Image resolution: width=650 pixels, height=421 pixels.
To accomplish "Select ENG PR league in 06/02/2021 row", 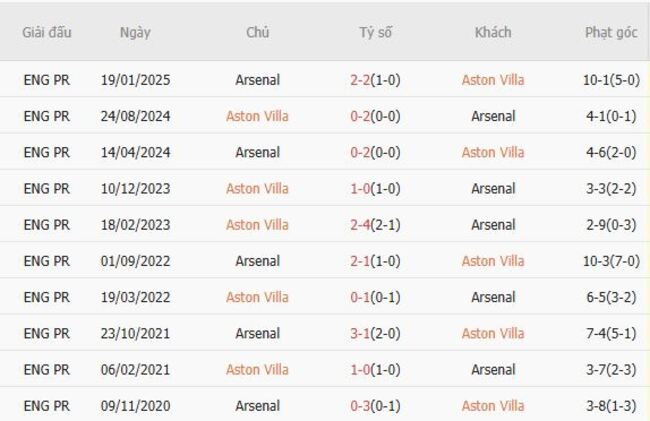I will coord(46,369).
